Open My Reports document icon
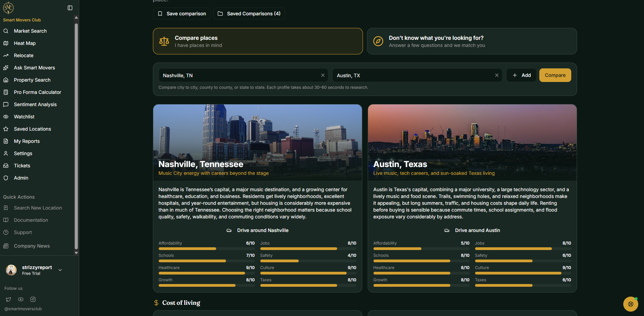Image resolution: width=644 pixels, height=316 pixels. tap(6, 141)
